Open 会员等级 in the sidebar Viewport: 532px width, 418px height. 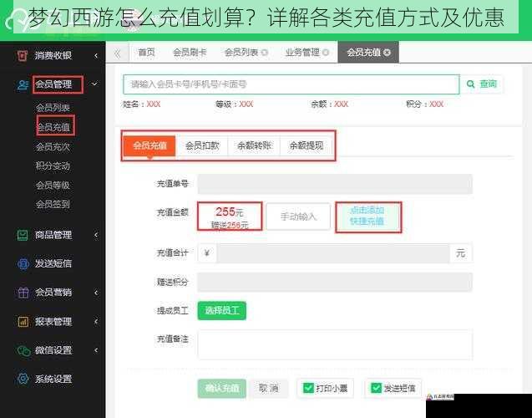pos(53,185)
